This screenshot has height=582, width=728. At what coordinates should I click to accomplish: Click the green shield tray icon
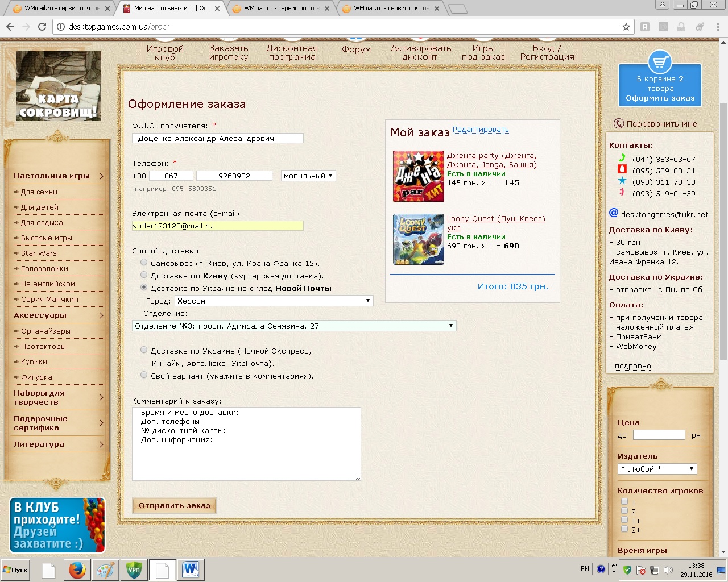pos(627,570)
